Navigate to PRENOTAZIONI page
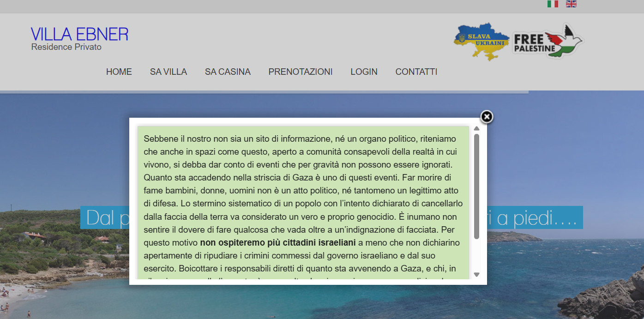 (301, 72)
